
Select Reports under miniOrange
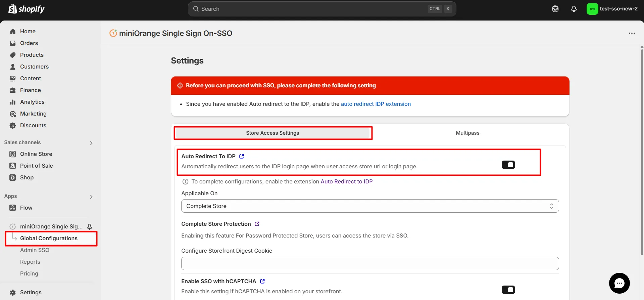point(30,262)
